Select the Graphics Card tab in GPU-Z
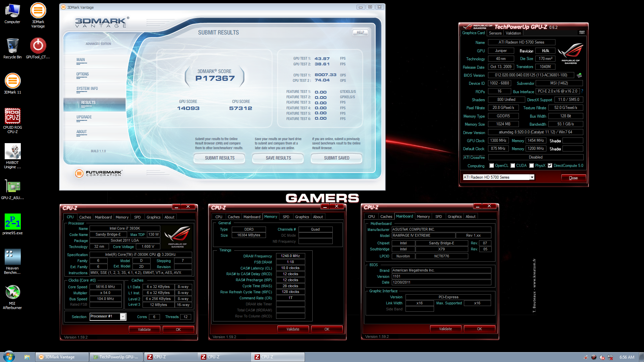This screenshot has width=644, height=362. click(473, 33)
